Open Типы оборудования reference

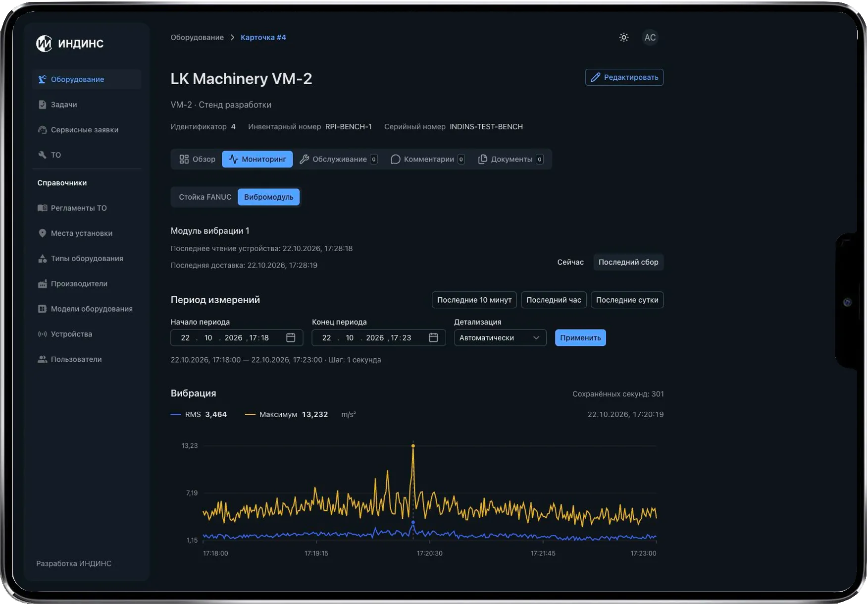[87, 259]
